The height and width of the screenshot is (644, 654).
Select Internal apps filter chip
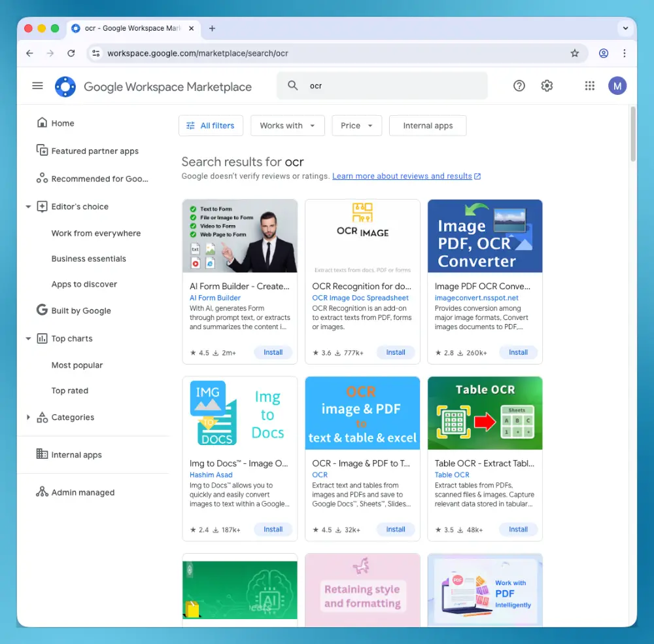coord(428,126)
